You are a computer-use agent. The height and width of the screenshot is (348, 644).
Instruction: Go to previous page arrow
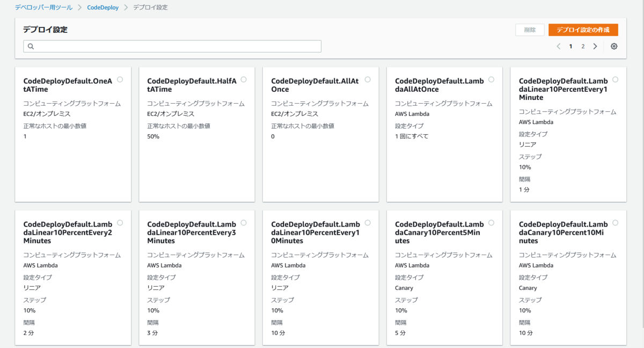pos(559,46)
